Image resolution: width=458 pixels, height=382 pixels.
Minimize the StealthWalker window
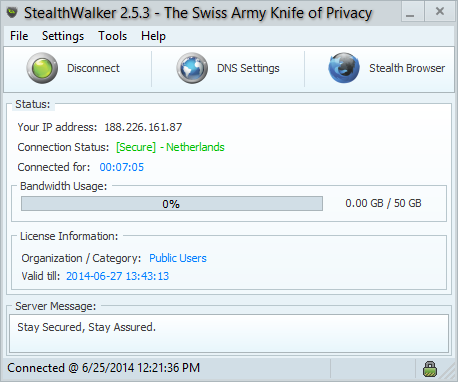pos(412,12)
